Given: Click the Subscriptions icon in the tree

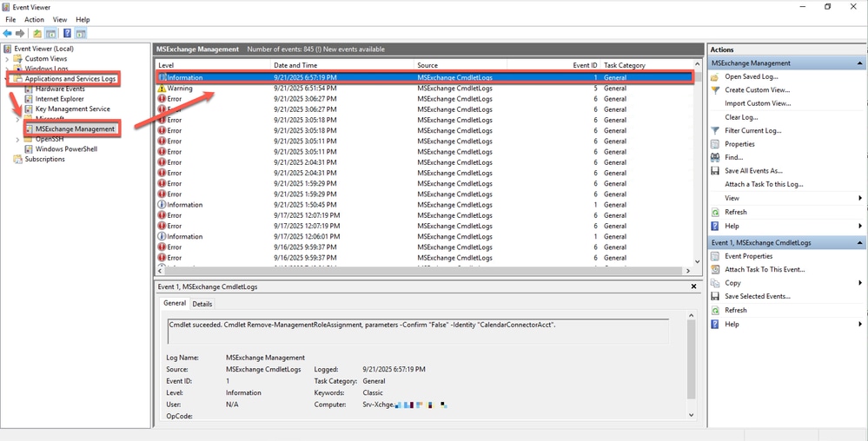Looking at the screenshot, I should (18, 159).
